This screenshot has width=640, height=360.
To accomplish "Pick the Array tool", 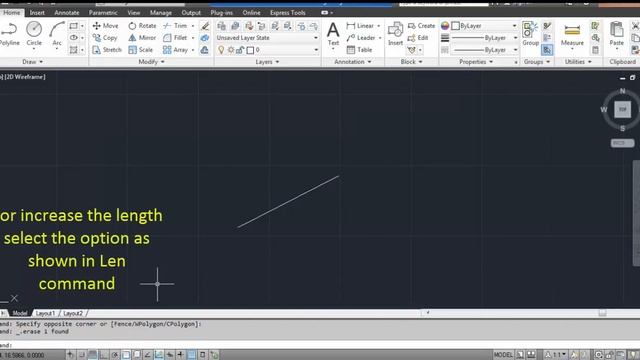I will pyautogui.click(x=176, y=50).
